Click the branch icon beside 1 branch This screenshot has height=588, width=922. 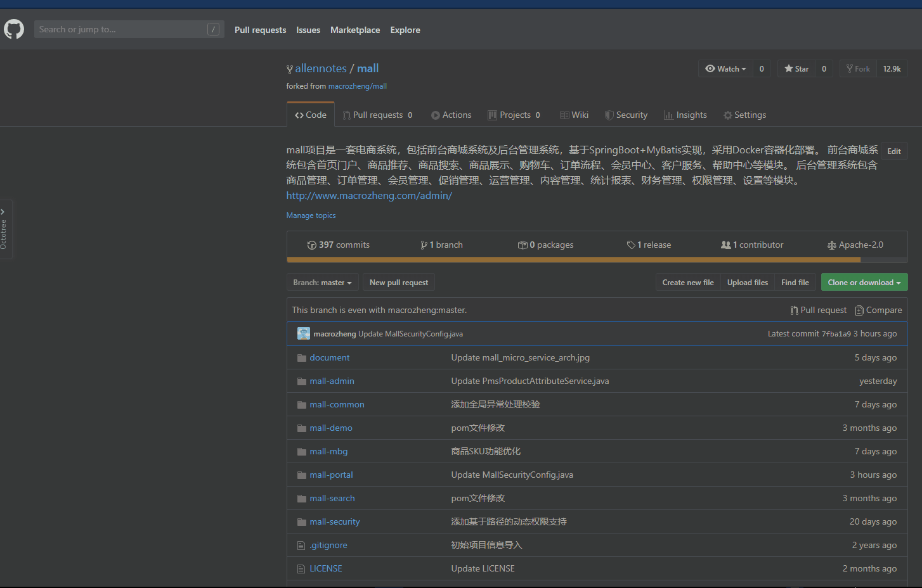(424, 245)
